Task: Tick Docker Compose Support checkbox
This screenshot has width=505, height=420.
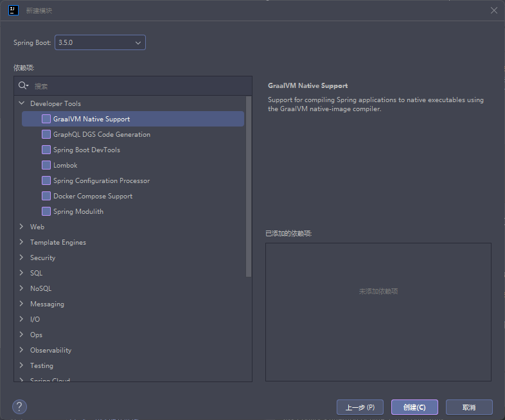Action: [46, 196]
